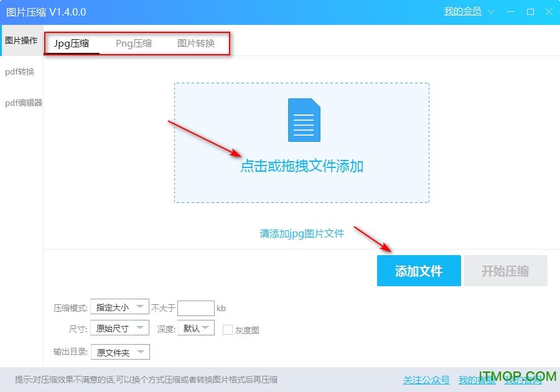Minimize the 图片压缩 window
Screen dimensions: 560x392
511,12
